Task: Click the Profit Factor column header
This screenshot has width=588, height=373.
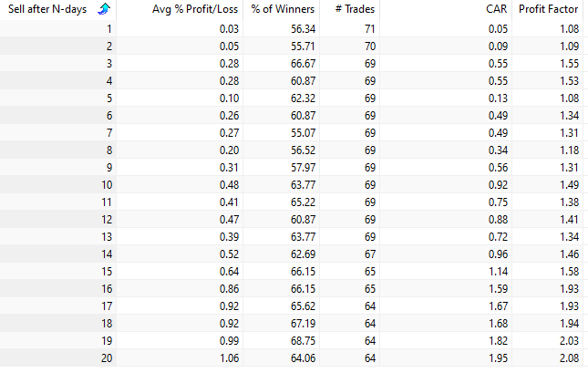Action: coord(550,10)
